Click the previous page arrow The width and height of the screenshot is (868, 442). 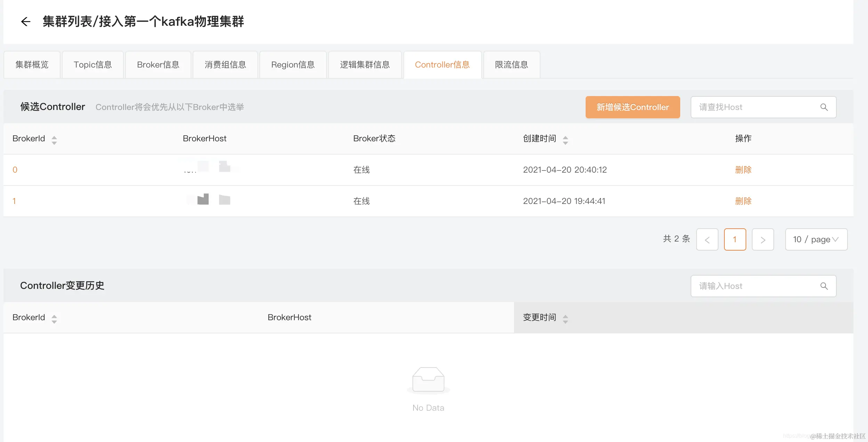tap(708, 239)
